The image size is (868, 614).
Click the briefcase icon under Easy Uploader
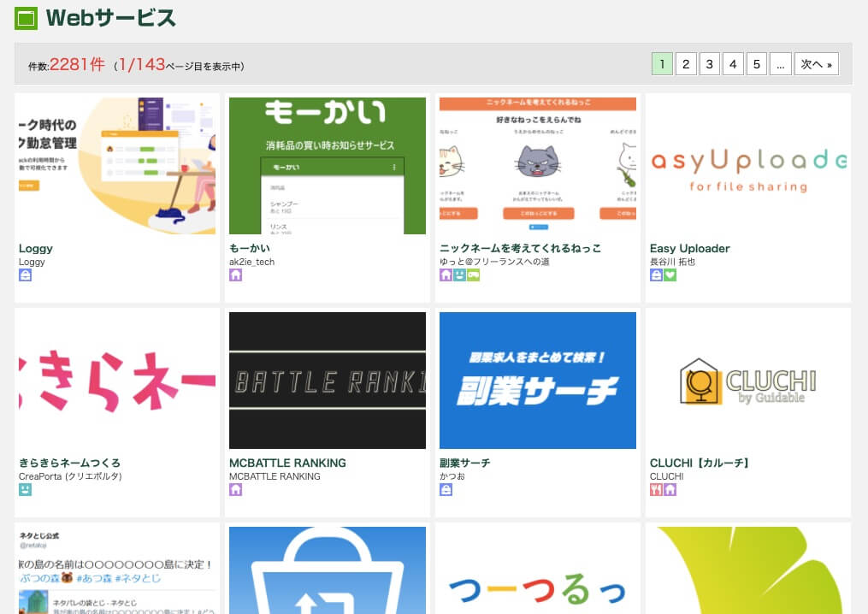[656, 275]
